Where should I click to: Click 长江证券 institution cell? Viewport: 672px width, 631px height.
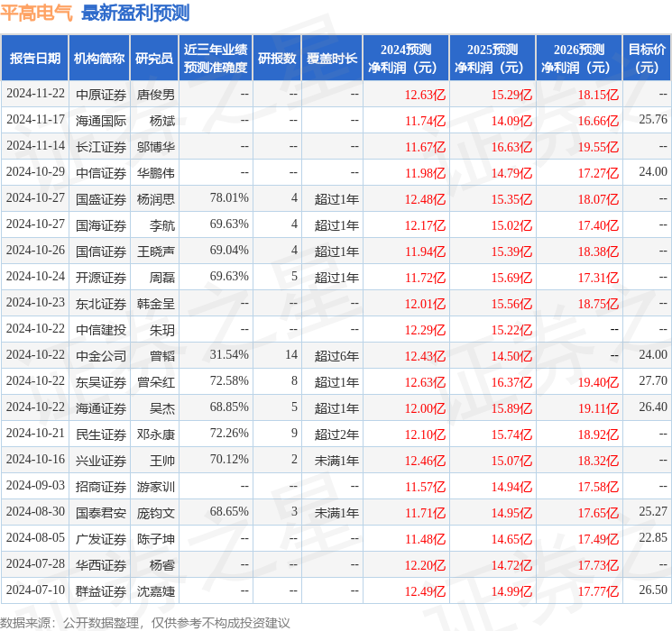pos(101,147)
